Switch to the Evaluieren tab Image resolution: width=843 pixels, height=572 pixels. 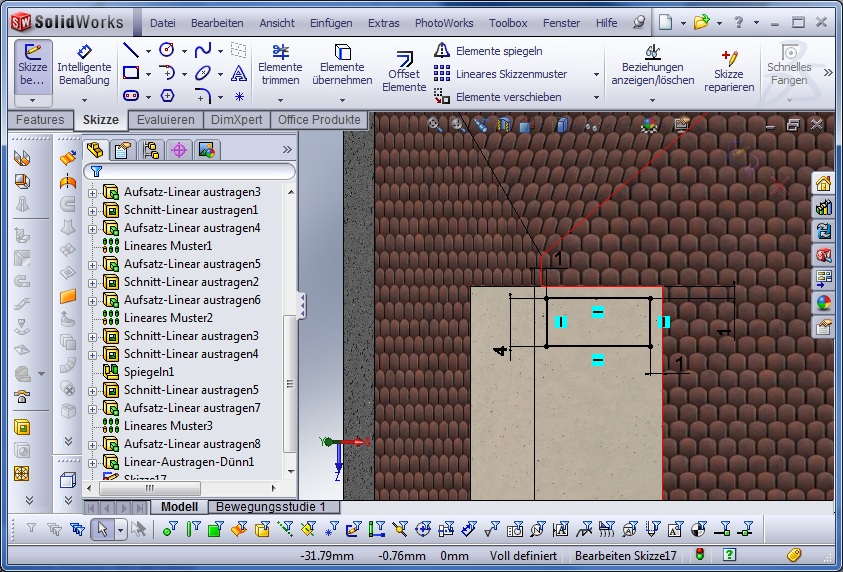click(x=165, y=120)
